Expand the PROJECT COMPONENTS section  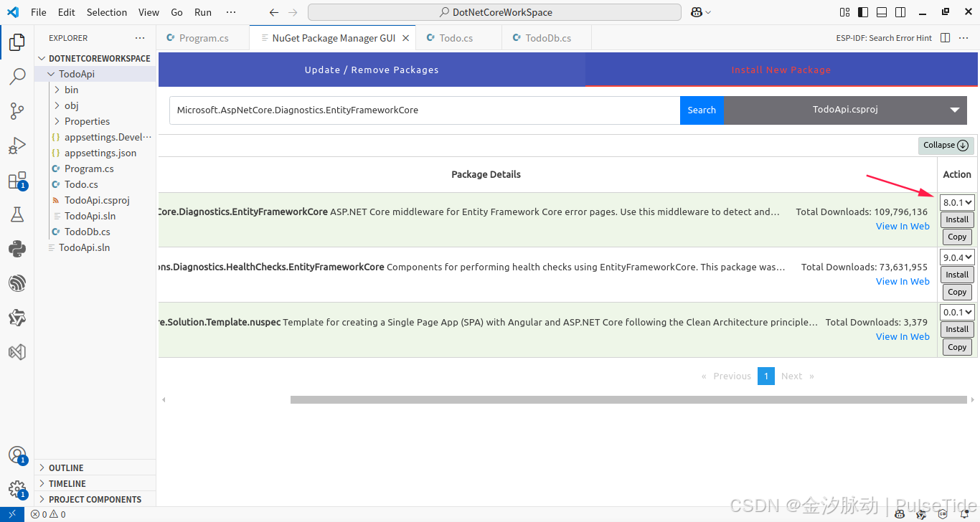(x=95, y=499)
